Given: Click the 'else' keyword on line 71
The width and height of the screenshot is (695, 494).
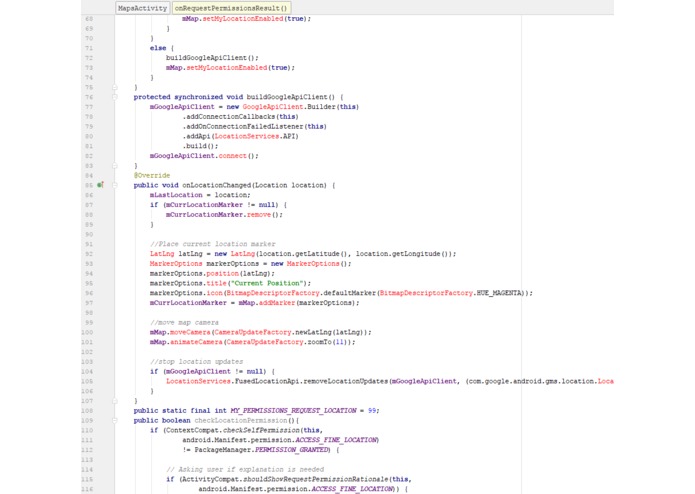Looking at the screenshot, I should click(158, 48).
